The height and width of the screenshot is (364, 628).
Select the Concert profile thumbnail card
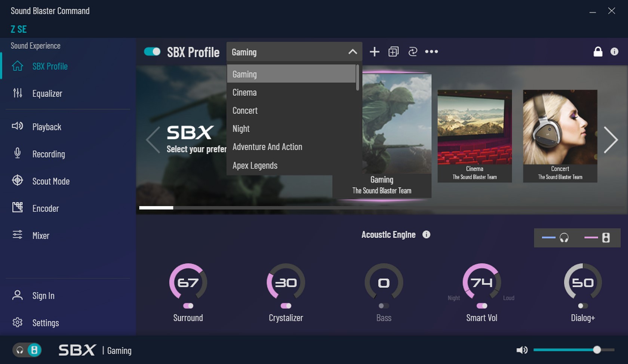coord(560,136)
